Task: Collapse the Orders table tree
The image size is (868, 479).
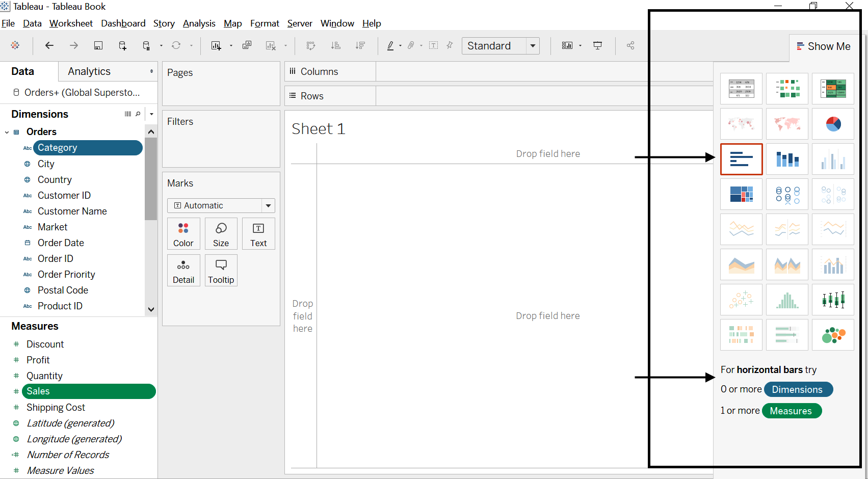Action: (7, 132)
